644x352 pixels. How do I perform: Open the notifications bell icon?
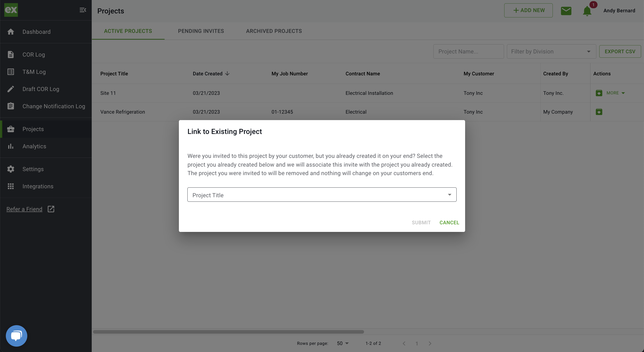[587, 11]
